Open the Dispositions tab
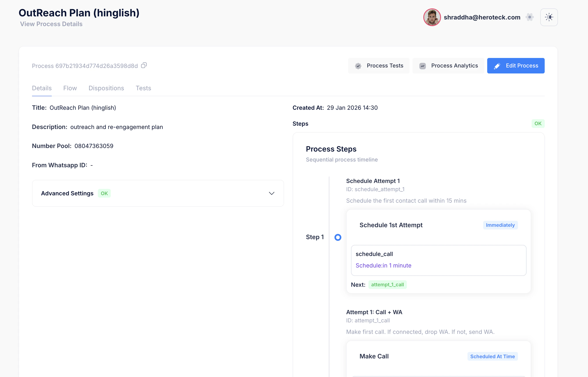 tap(106, 88)
